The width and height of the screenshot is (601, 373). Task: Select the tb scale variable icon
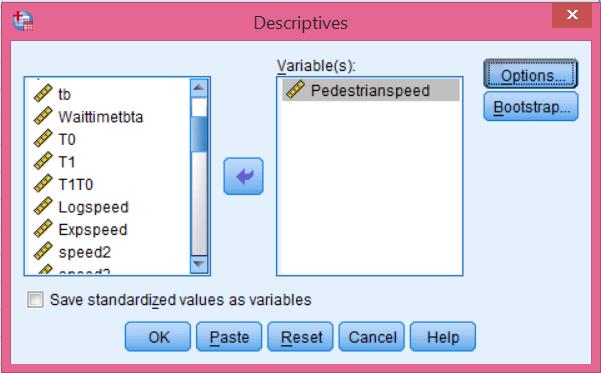click(43, 94)
